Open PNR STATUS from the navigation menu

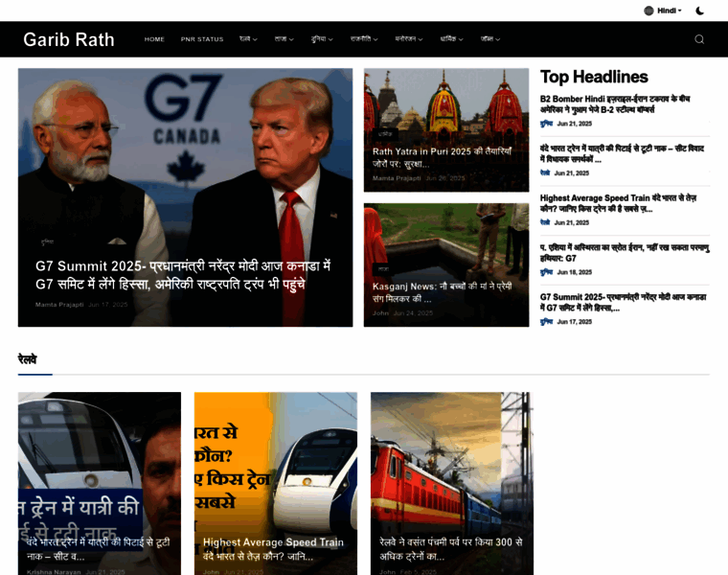pyautogui.click(x=202, y=39)
